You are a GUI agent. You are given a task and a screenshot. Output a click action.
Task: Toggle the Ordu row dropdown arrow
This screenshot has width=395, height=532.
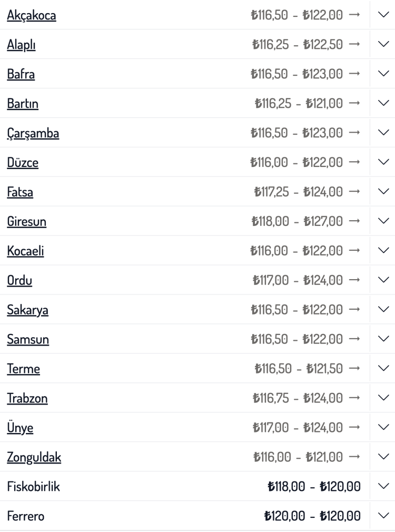(383, 280)
